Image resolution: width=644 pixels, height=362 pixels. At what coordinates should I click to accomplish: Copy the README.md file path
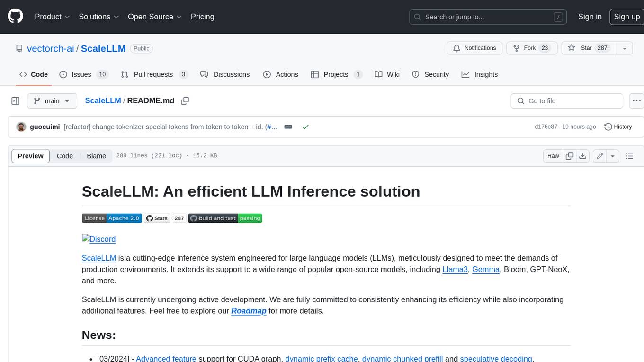(185, 100)
